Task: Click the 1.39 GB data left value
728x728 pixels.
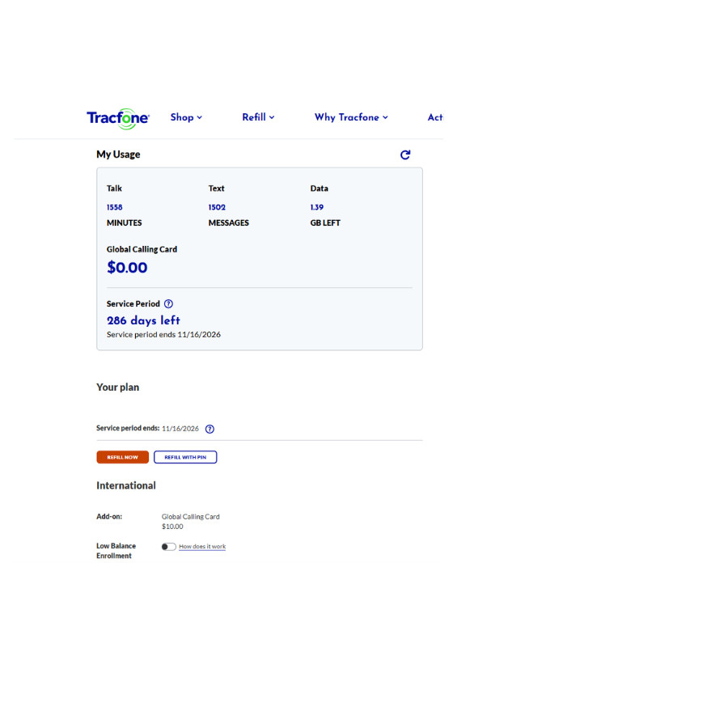Action: click(x=317, y=207)
